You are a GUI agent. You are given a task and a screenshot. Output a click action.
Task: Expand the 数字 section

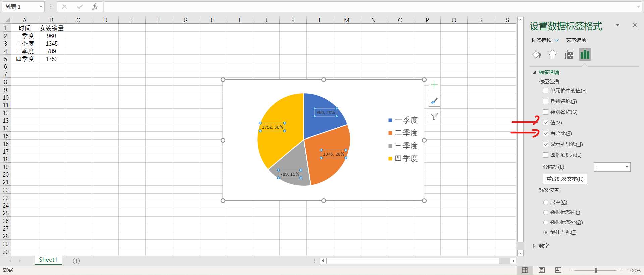coord(534,246)
